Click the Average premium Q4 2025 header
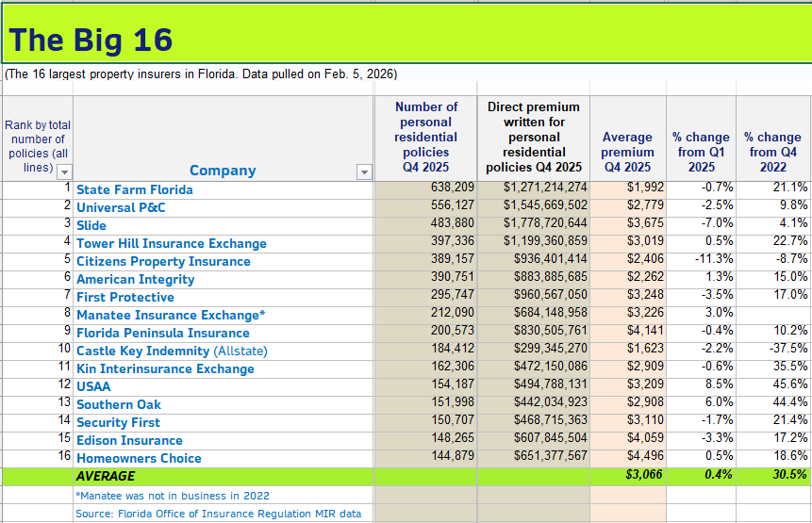 627,152
